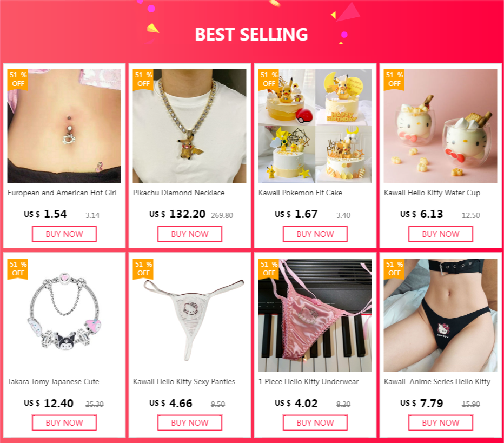Viewport: 504px width, 443px height.
Task: Open the Pikachu Diamond Necklace product image
Action: pyautogui.click(x=189, y=125)
